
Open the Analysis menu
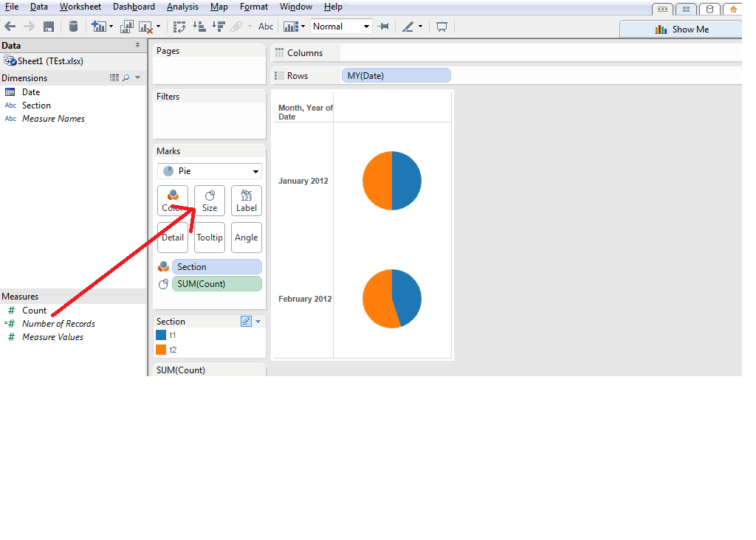tap(182, 7)
